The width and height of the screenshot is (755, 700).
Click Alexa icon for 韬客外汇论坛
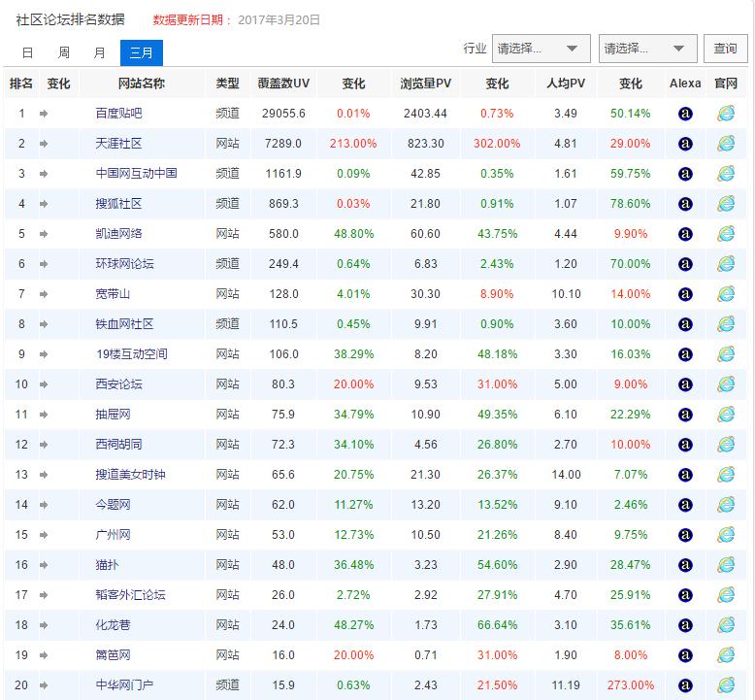coord(685,595)
